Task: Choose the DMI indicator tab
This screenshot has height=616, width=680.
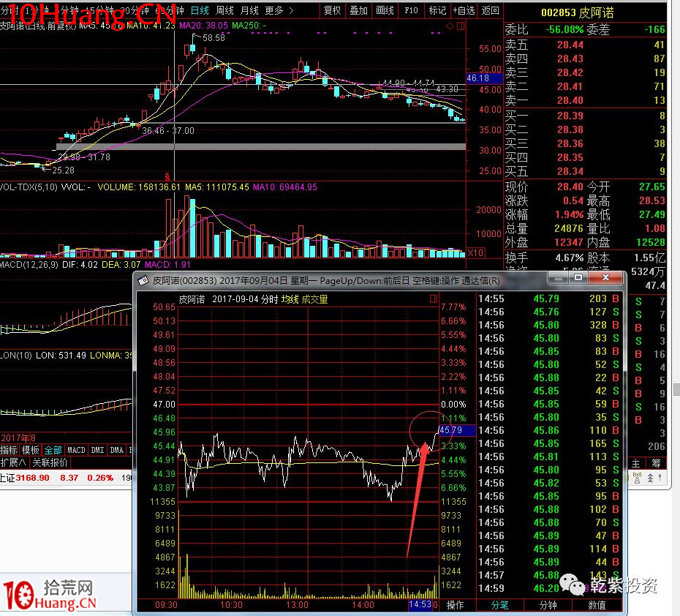Action: pyautogui.click(x=97, y=450)
